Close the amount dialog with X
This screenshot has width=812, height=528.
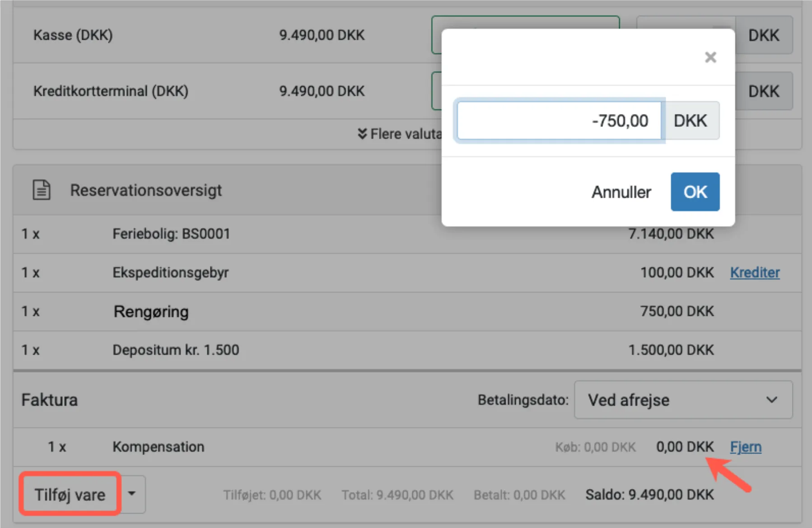click(710, 57)
